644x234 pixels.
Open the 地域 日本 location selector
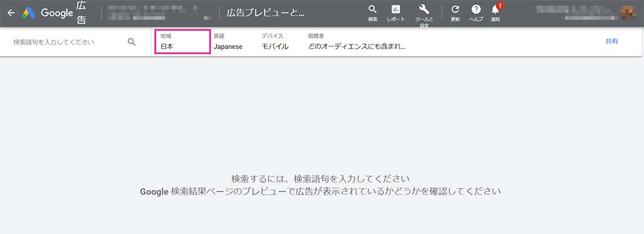[183, 41]
